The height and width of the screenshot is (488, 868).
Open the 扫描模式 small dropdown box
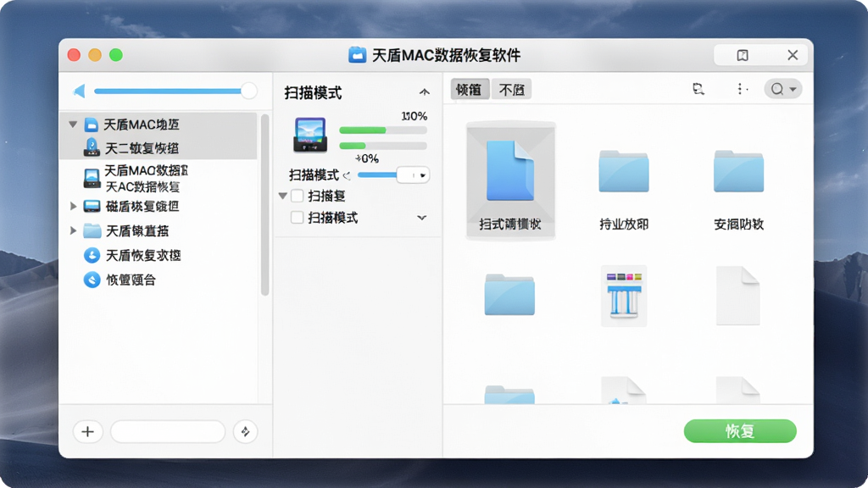413,175
